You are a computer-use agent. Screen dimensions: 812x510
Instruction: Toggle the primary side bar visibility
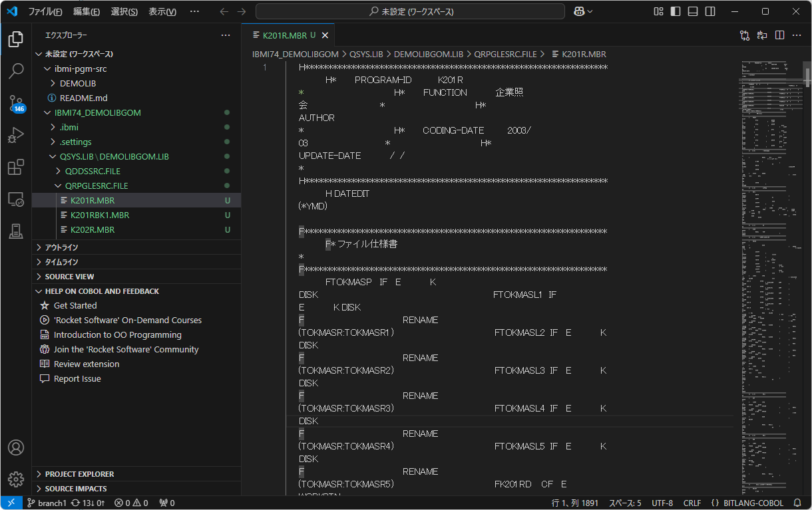point(676,11)
